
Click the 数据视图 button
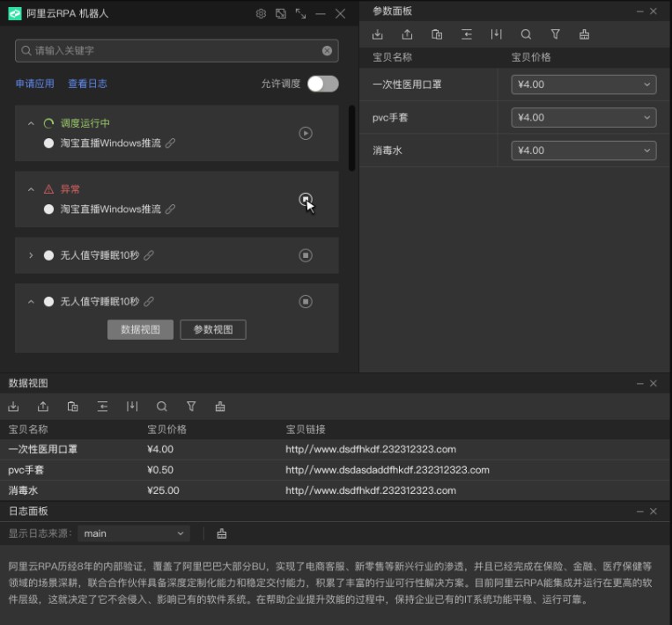pyautogui.click(x=140, y=329)
